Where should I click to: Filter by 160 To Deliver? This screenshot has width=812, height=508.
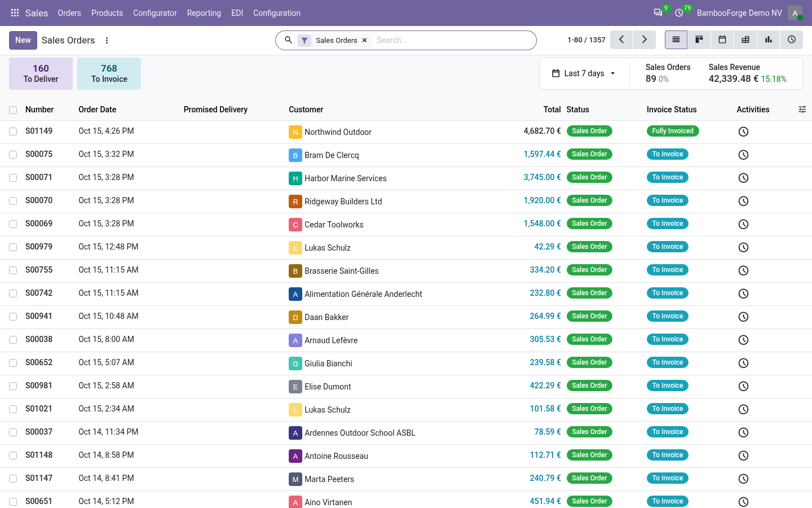[41, 73]
